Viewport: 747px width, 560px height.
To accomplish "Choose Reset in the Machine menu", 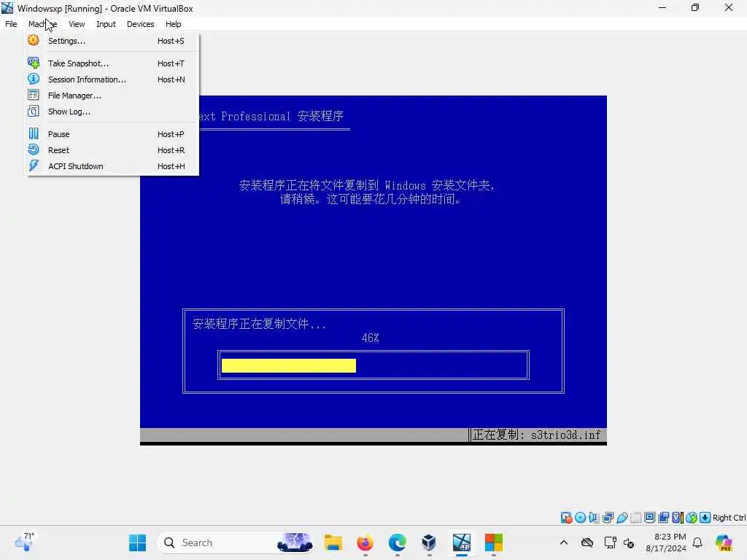I will click(112, 150).
